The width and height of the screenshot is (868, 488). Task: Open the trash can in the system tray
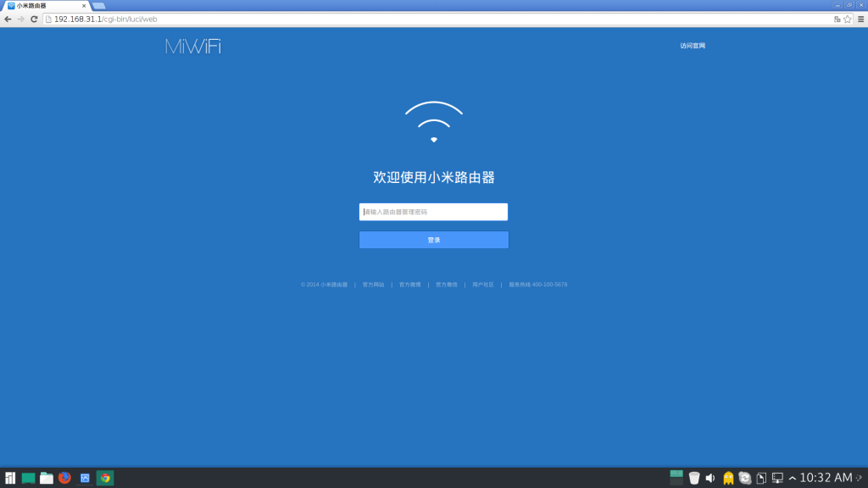[x=694, y=478]
